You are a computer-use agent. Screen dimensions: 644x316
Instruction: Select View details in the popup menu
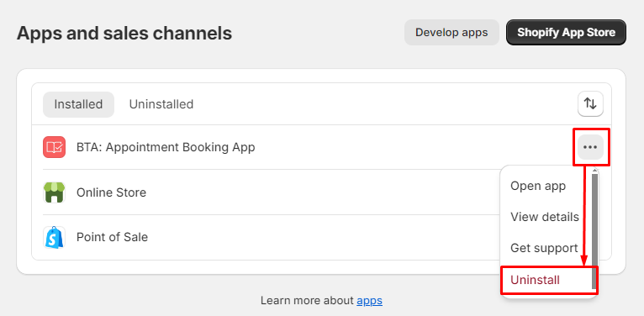pyautogui.click(x=545, y=217)
